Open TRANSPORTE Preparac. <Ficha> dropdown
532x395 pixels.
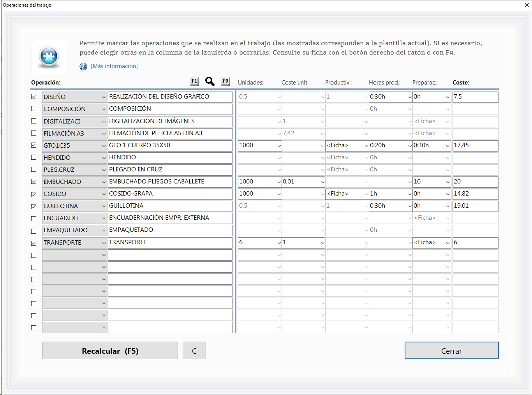[x=447, y=243]
